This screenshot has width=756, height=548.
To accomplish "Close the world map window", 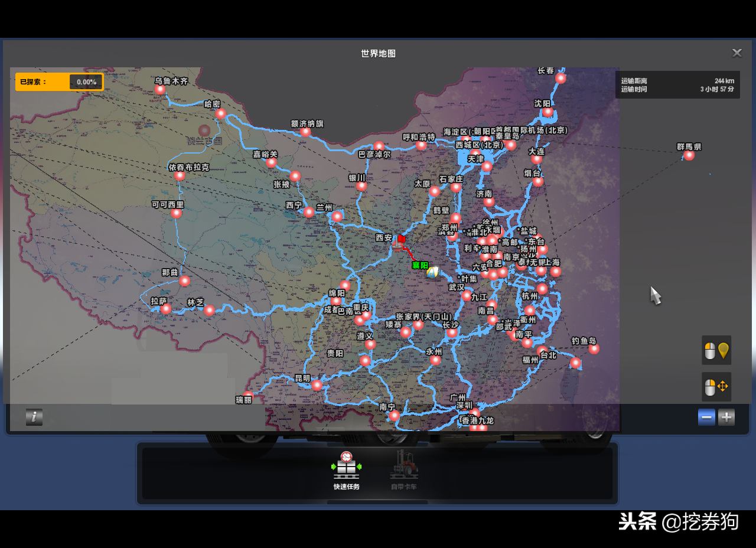I will tap(737, 53).
